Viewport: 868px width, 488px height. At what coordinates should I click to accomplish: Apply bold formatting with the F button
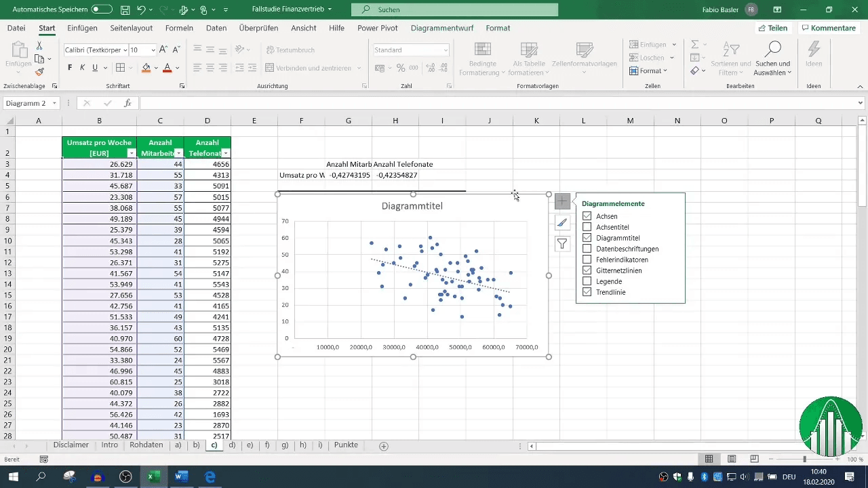[x=70, y=68]
